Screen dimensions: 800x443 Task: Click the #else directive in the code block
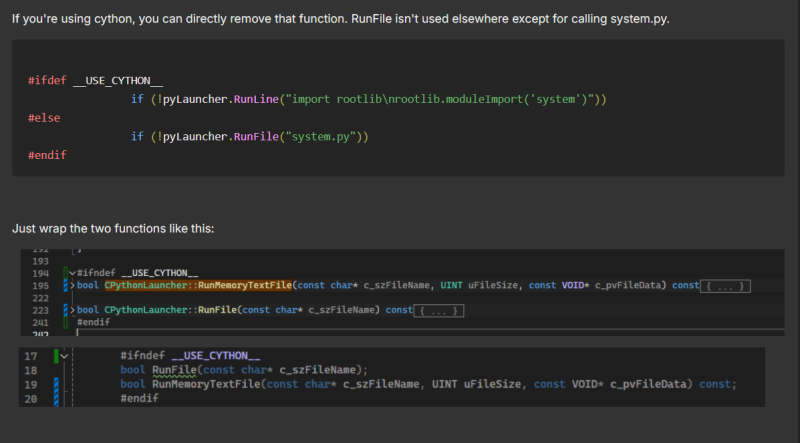(44, 118)
